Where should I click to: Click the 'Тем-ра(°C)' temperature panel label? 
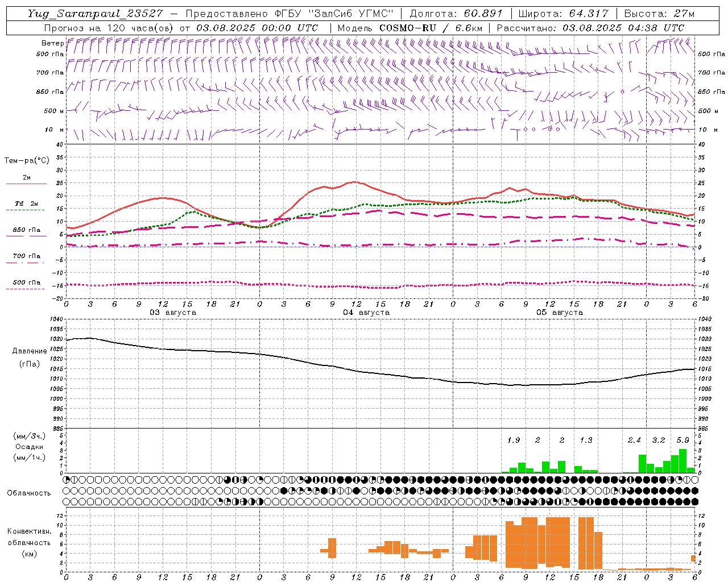27,161
